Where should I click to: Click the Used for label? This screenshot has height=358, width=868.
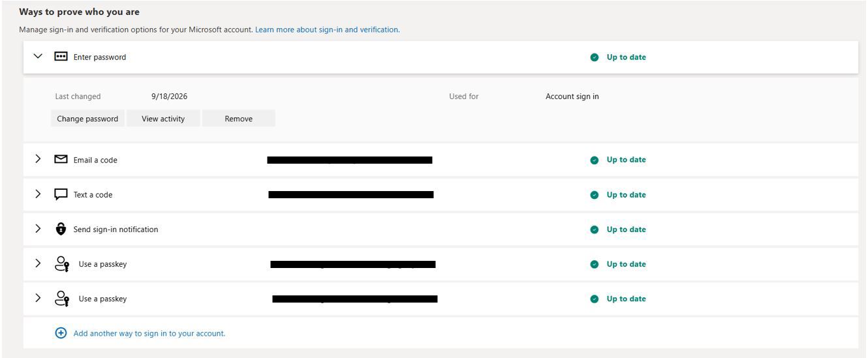pos(463,97)
